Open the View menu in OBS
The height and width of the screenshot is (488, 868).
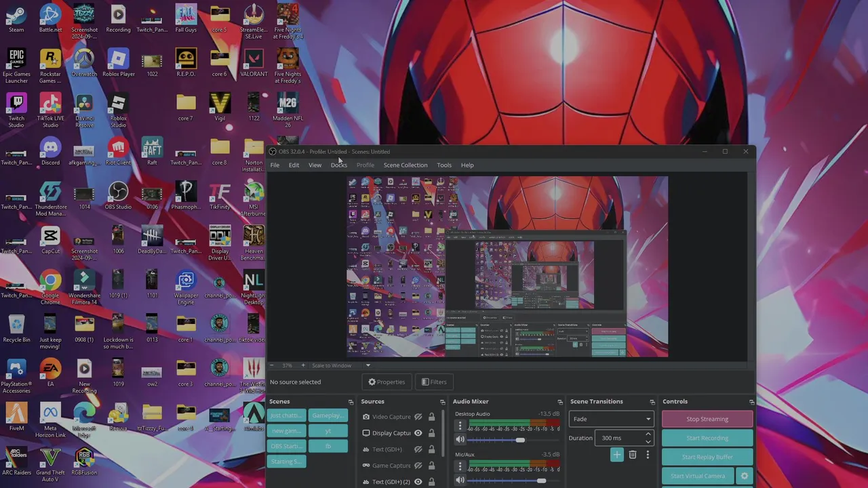coord(315,165)
